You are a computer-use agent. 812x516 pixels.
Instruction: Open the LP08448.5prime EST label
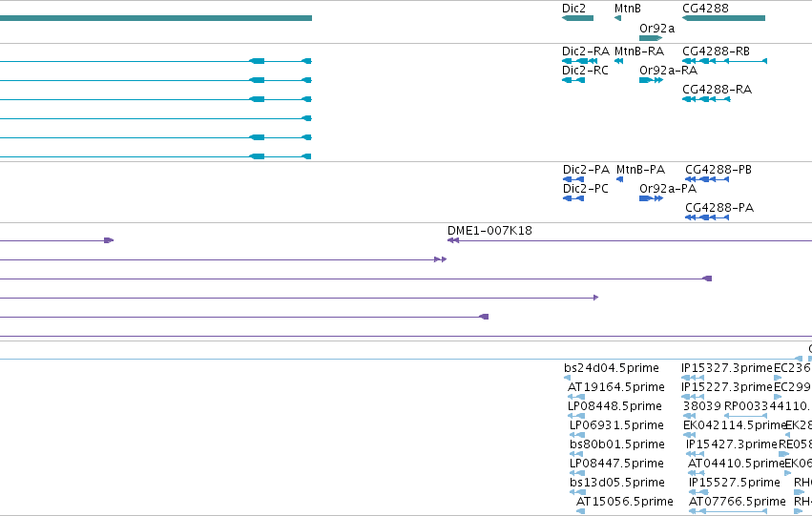(614, 406)
